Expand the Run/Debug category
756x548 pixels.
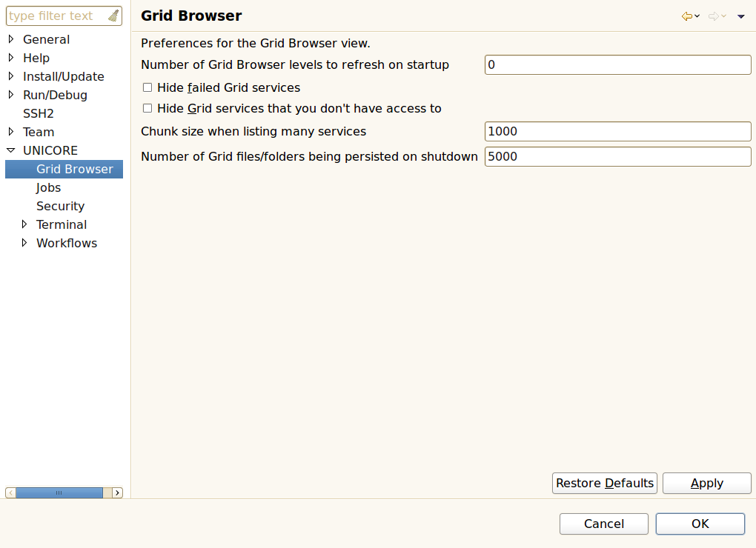pos(11,95)
